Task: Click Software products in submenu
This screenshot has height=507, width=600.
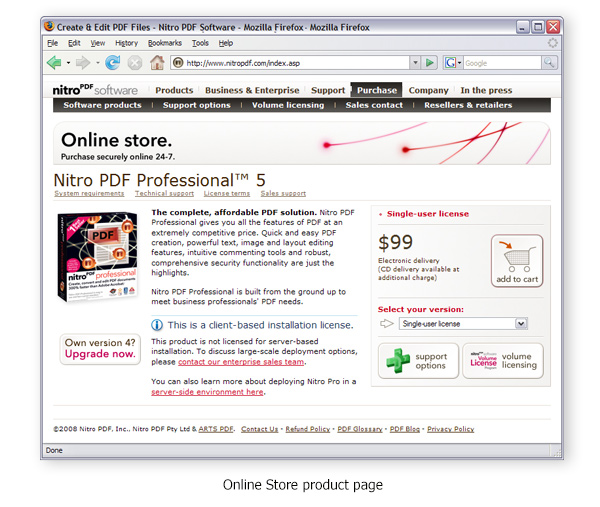Action: [102, 105]
